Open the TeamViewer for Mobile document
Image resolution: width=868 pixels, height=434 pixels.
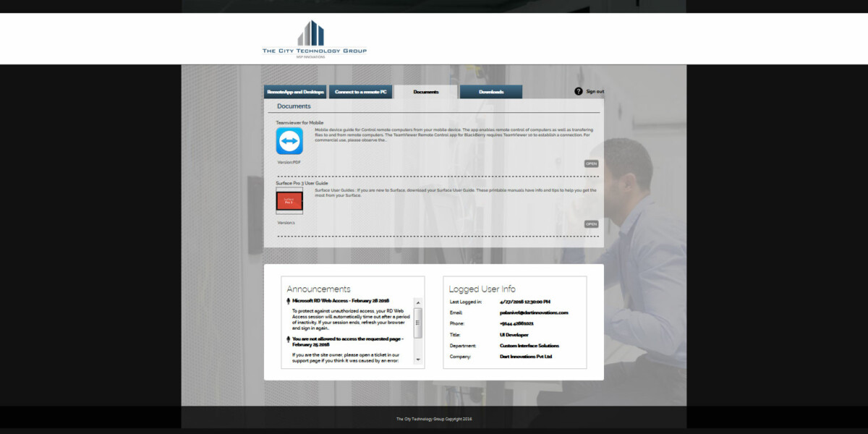coord(592,163)
